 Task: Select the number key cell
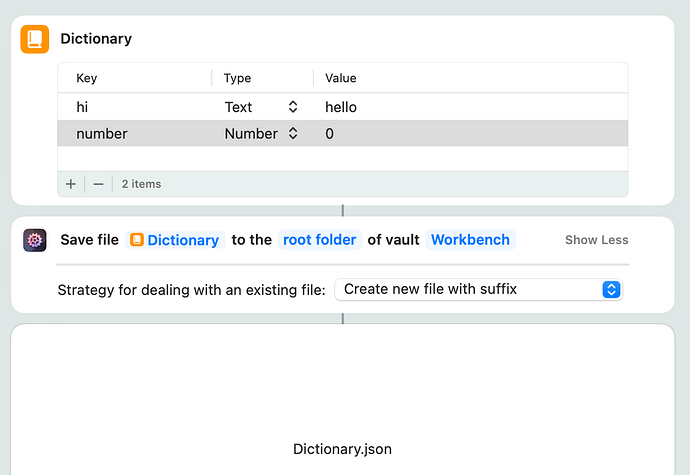pyautogui.click(x=102, y=133)
